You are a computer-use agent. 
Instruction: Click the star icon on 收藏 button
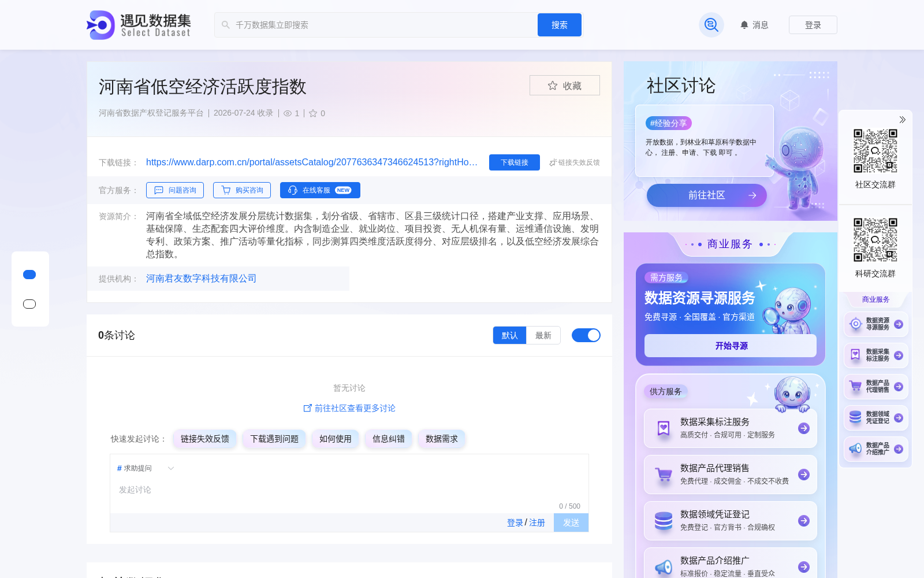(553, 86)
